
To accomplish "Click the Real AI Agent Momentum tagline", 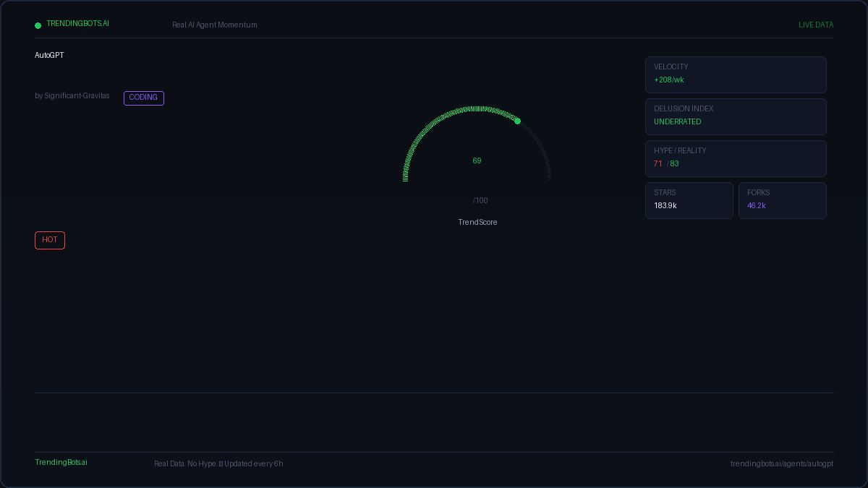I will 215,25.
